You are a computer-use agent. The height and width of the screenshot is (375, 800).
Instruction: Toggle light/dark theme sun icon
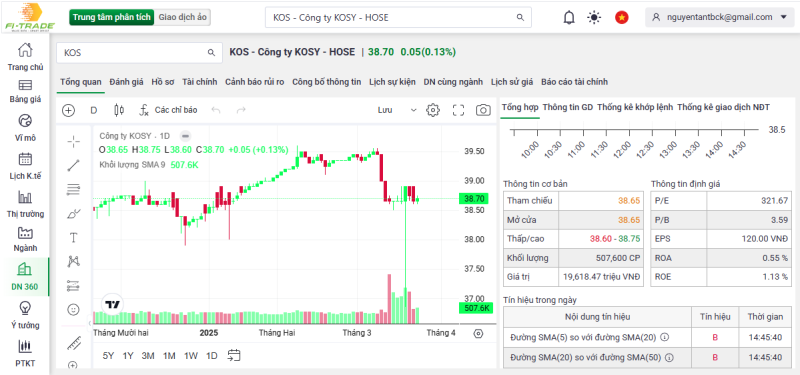(x=594, y=17)
